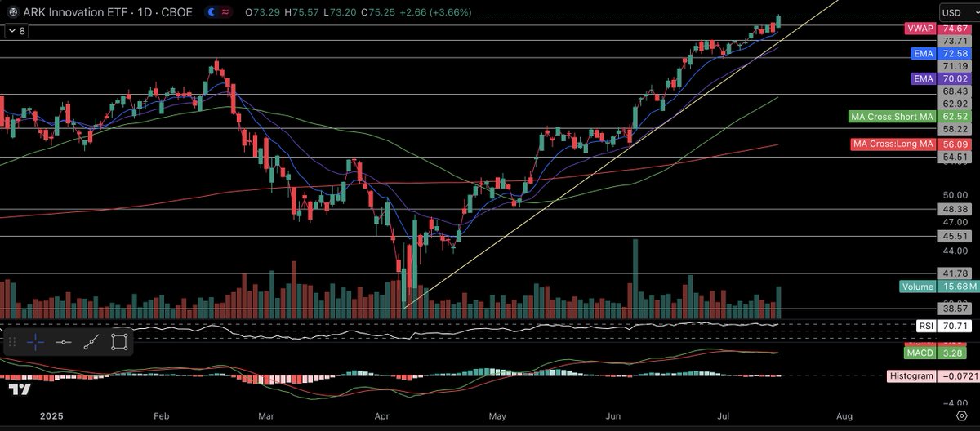Select the trend line drawing tool

point(91,341)
